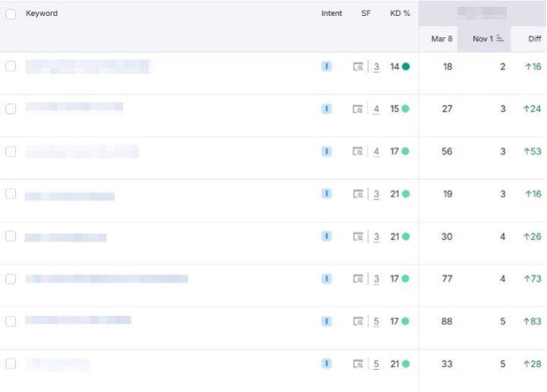Click Mar 8 position value 33

(447, 364)
